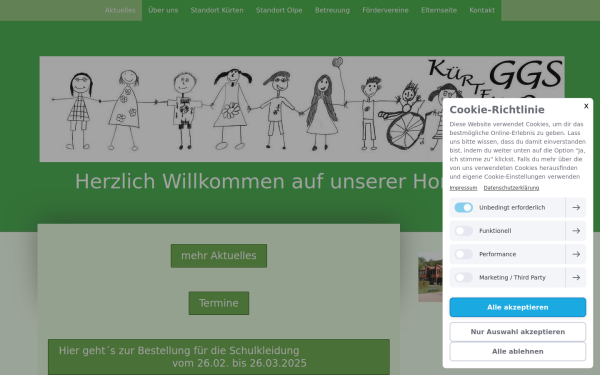
Task: Open the Impressum link
Action: tap(463, 188)
